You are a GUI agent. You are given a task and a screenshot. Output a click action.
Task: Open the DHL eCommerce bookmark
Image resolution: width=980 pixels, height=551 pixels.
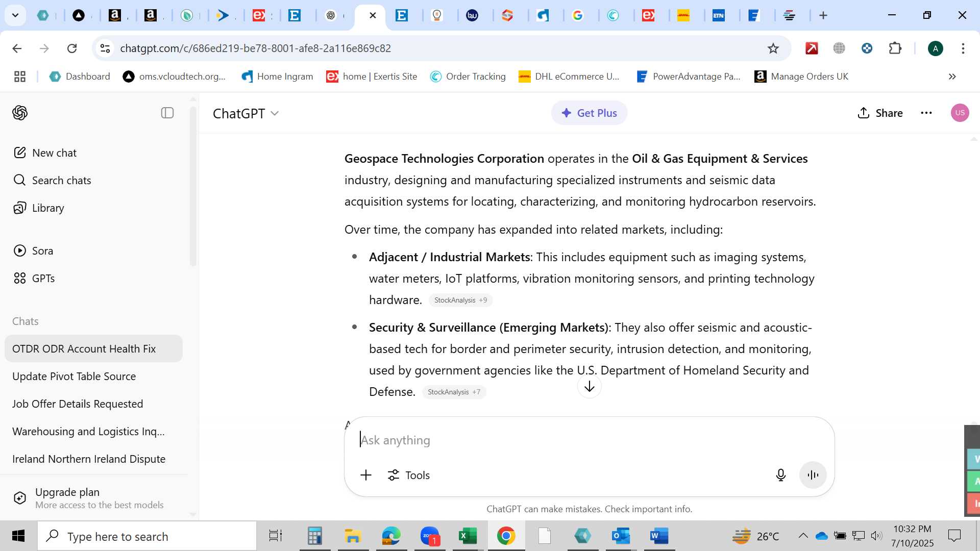point(569,77)
